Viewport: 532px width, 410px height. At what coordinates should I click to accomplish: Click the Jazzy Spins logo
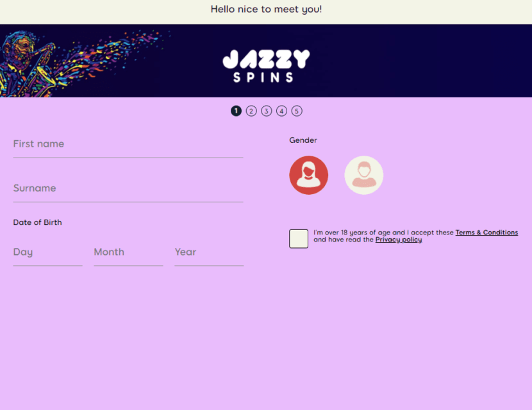[266, 66]
